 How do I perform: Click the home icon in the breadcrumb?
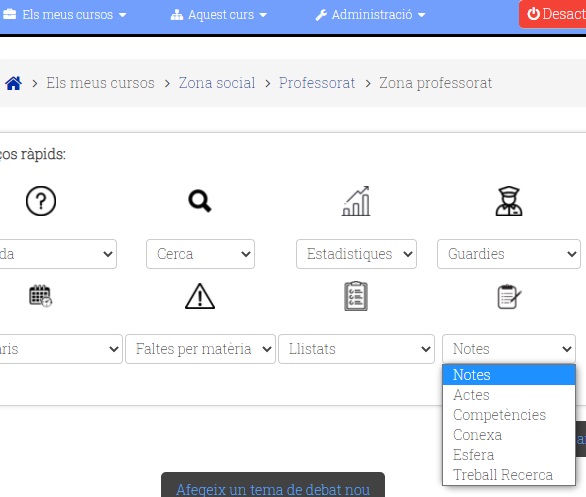tap(13, 83)
